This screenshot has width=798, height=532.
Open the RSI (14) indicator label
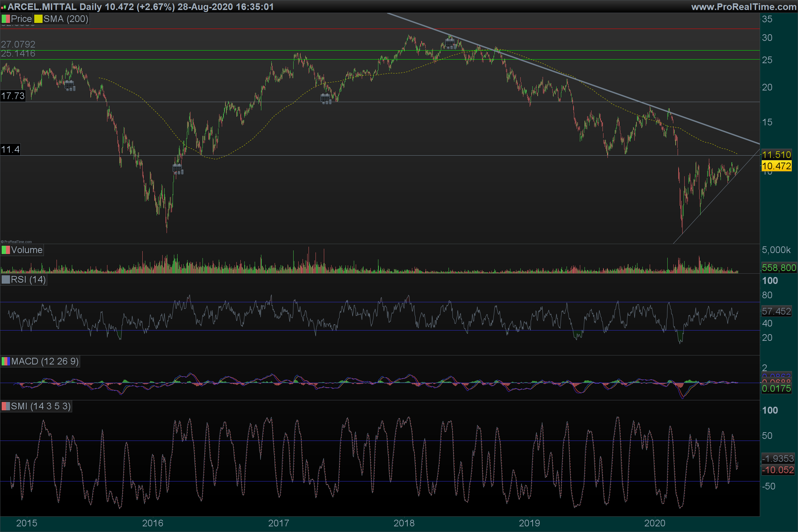pos(28,280)
